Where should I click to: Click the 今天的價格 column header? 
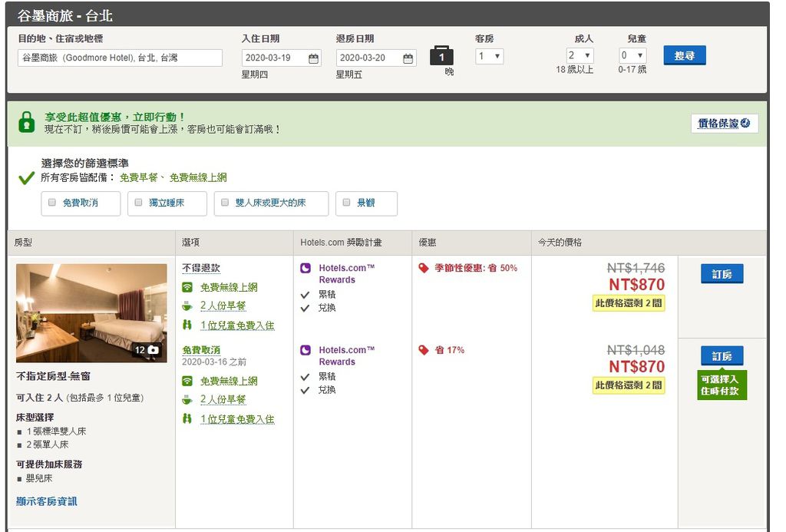560,243
